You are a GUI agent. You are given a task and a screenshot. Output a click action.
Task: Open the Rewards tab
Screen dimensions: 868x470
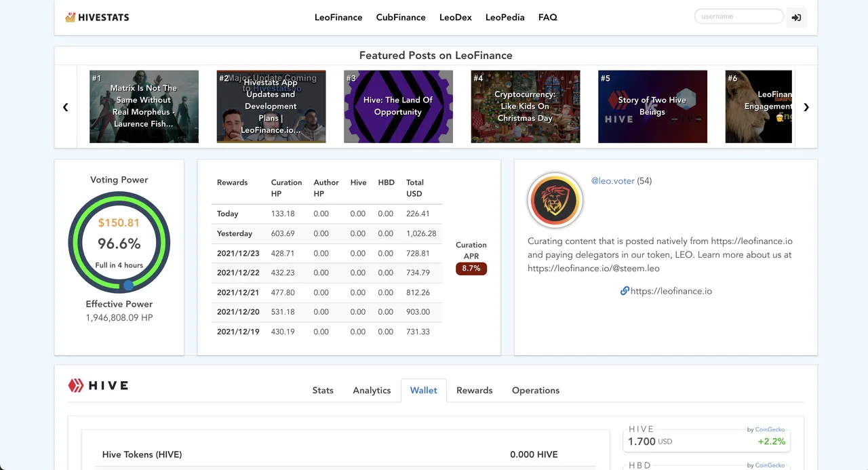475,391
